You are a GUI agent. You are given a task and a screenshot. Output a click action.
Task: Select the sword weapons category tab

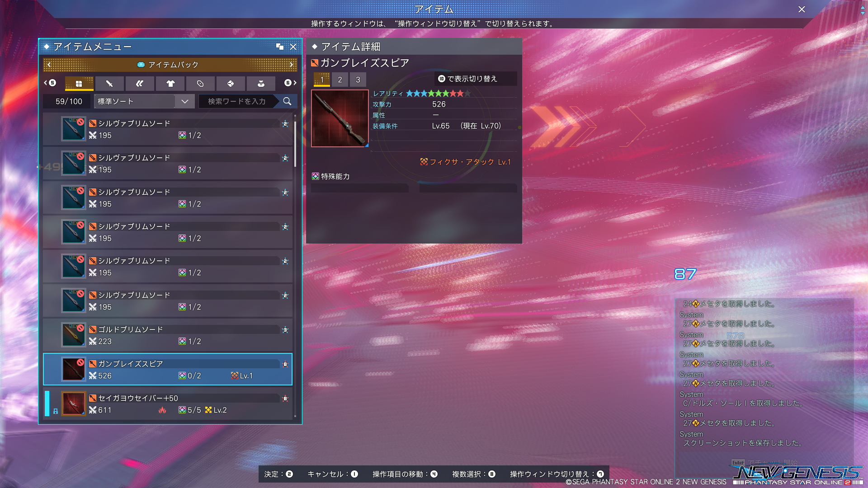[x=109, y=84]
